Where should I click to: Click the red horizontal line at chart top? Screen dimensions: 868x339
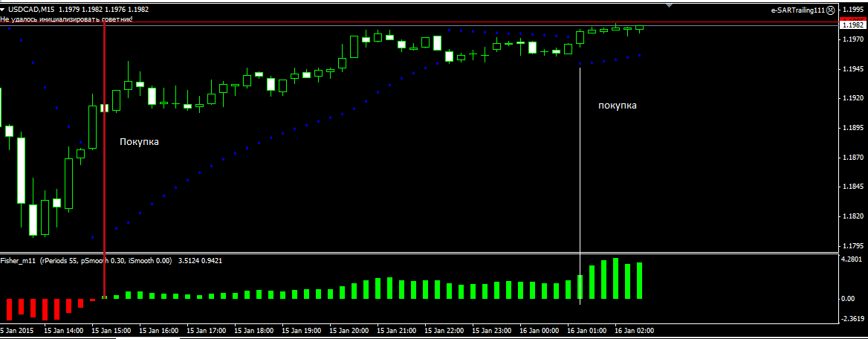[x=421, y=22]
